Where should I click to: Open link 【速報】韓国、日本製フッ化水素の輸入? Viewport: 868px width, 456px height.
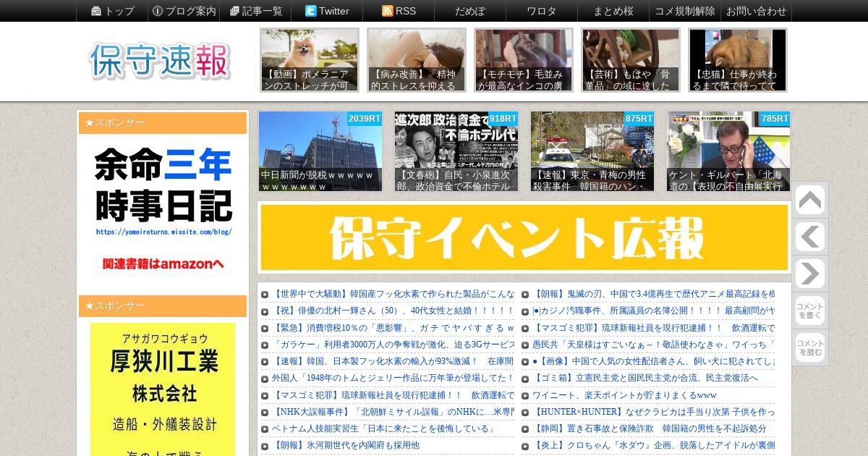[x=393, y=361]
